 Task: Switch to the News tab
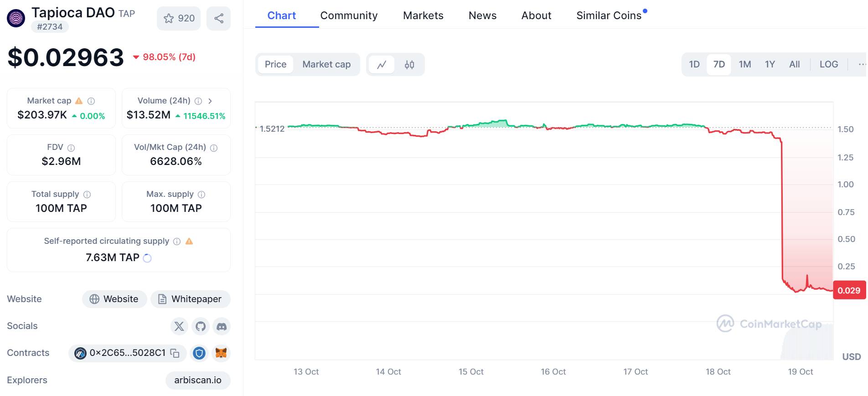(x=482, y=15)
